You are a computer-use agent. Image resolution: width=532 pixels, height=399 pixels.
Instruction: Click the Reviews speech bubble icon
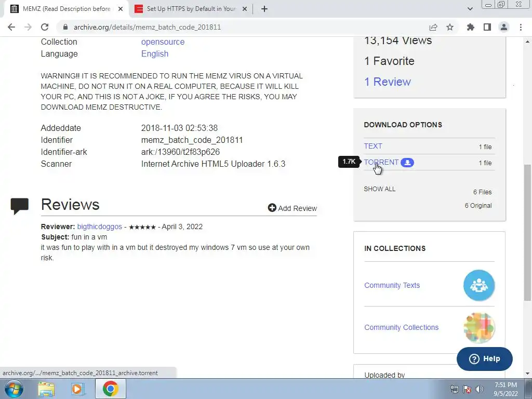[19, 206]
